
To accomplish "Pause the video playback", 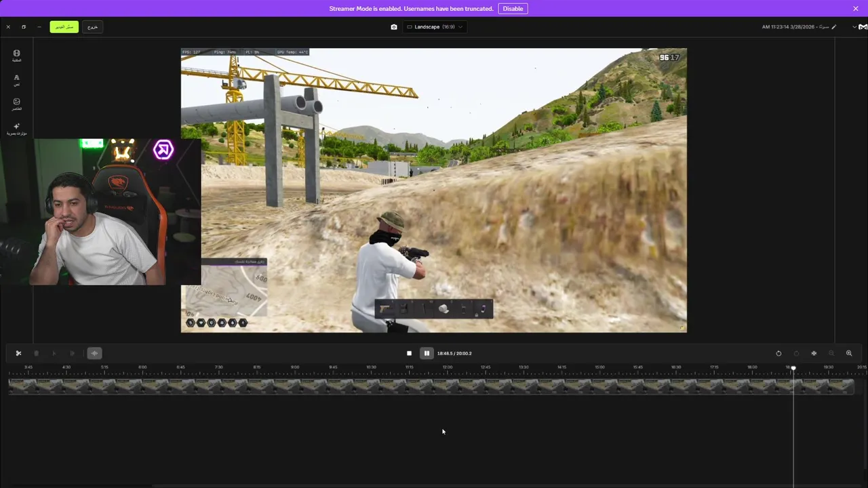I will coord(427,353).
